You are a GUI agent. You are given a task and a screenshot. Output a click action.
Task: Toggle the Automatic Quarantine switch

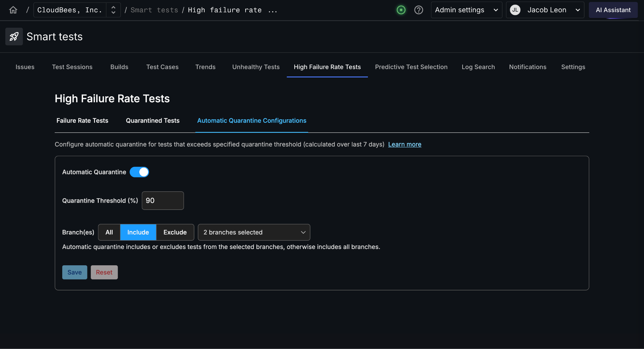coord(139,172)
